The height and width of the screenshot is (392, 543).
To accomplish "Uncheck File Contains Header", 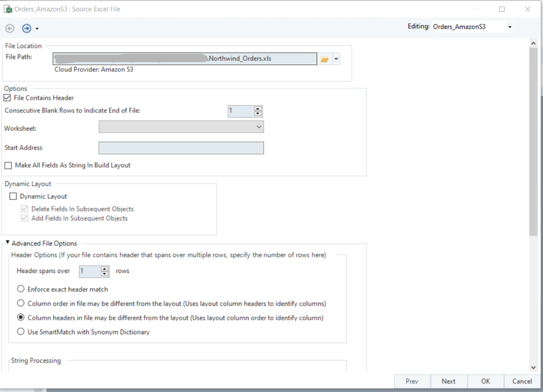I will pyautogui.click(x=7, y=98).
